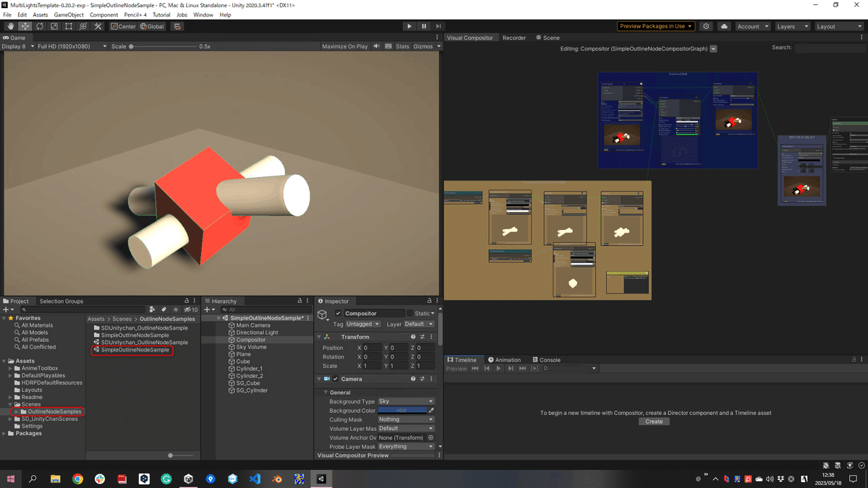Toggle Game view audio mute
Viewport: 868px width, 488px height.
pos(377,46)
